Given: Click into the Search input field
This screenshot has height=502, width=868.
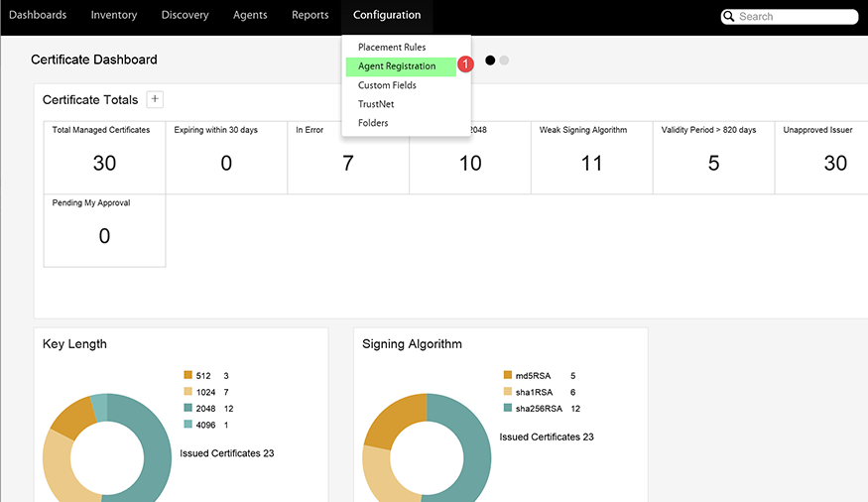Looking at the screenshot, I should 794,17.
